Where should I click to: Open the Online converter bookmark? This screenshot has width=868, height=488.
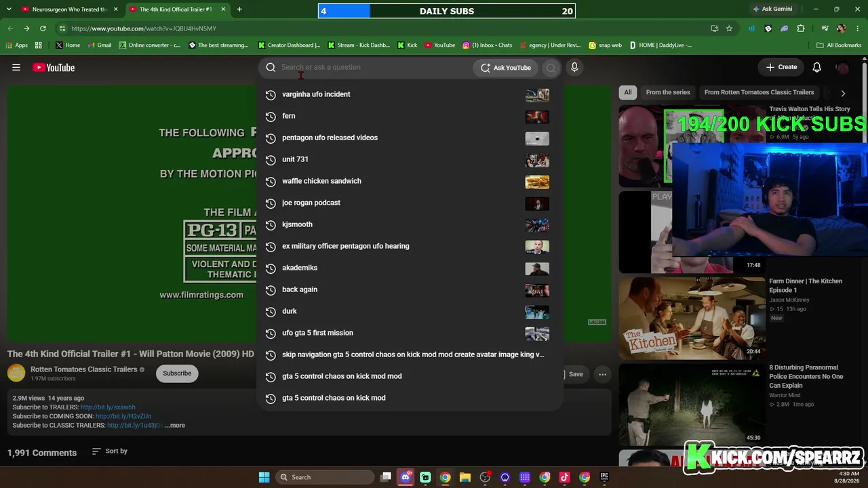pyautogui.click(x=149, y=45)
